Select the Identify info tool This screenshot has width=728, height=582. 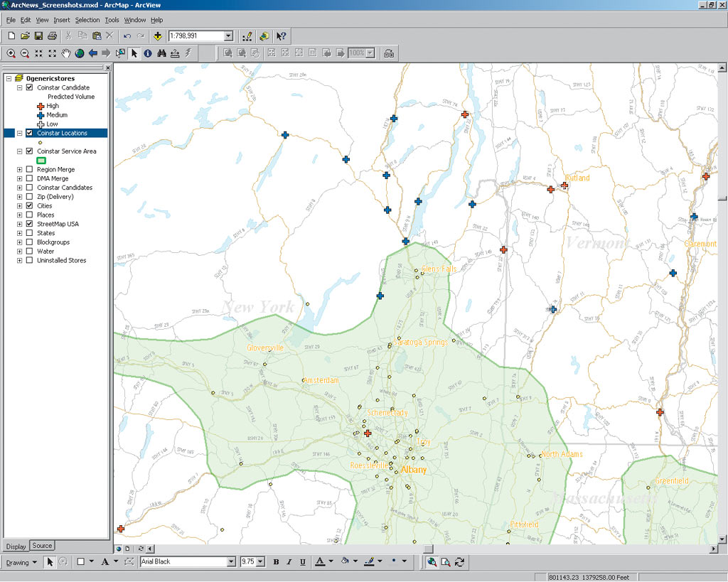tap(148, 53)
